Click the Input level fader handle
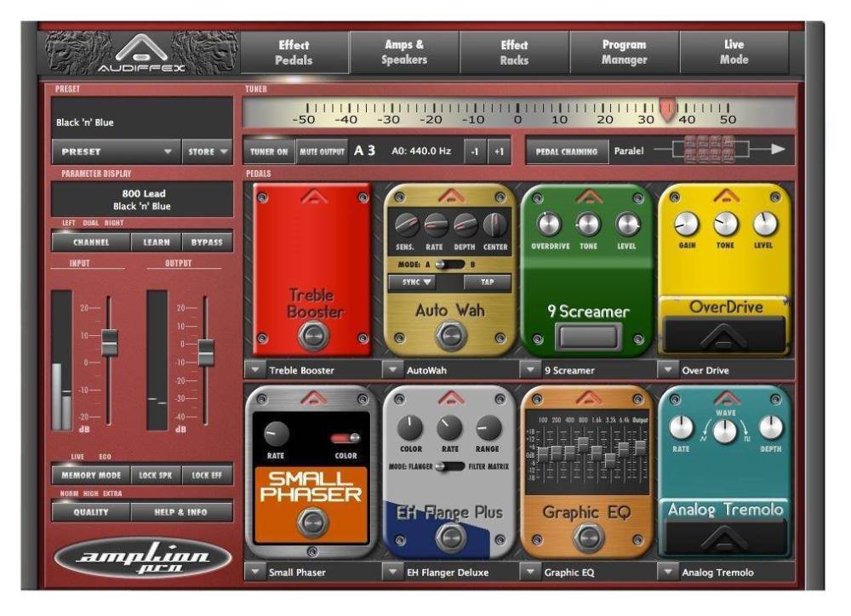This screenshot has height=616, width=851. point(109,341)
